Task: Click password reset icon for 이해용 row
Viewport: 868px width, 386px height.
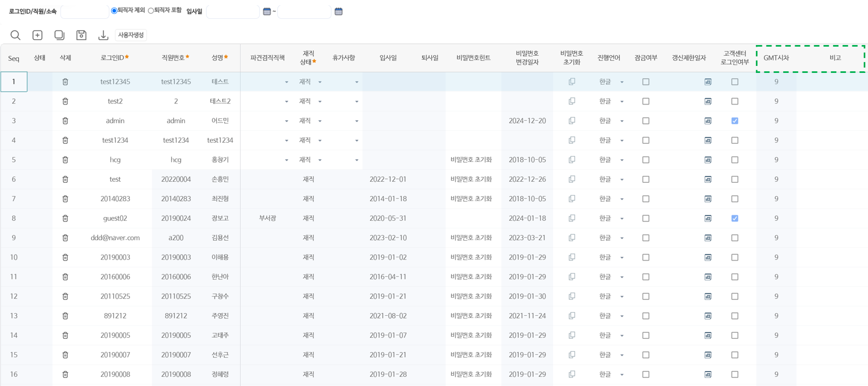Action: point(572,257)
